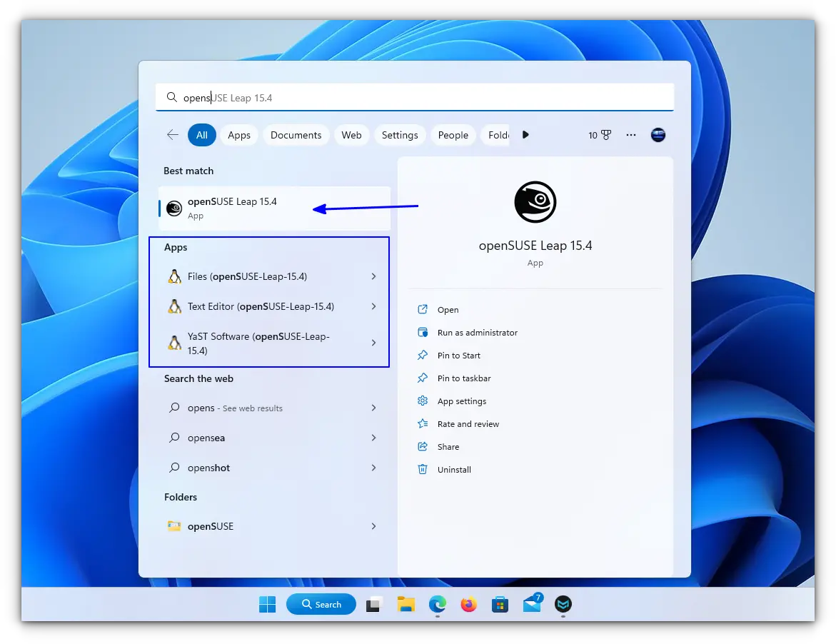Screen dimensions: 836x644
Task: Click inside the search text field
Action: [415, 97]
